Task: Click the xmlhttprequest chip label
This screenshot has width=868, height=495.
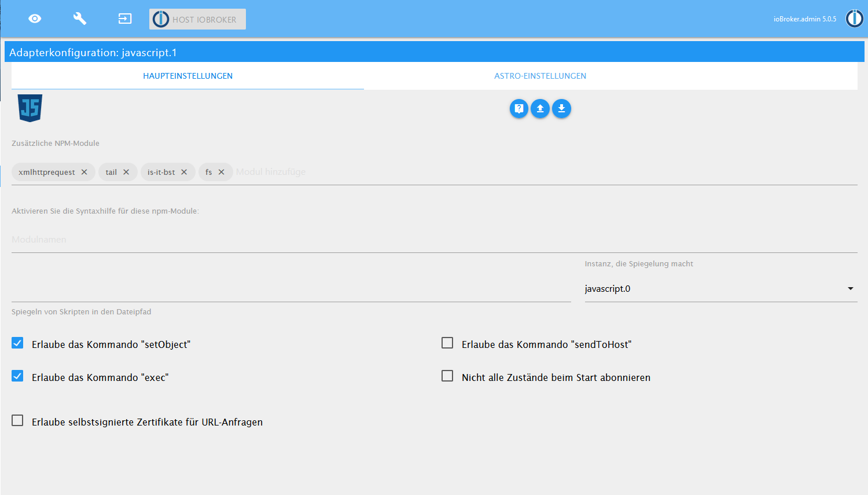Action: point(47,172)
